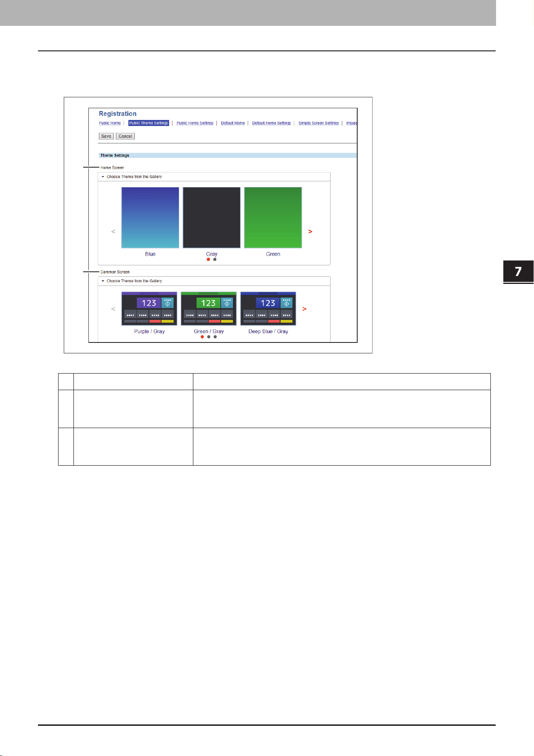Select last page dot in Common Screen gallery
The image size is (534, 756).
pyautogui.click(x=215, y=337)
